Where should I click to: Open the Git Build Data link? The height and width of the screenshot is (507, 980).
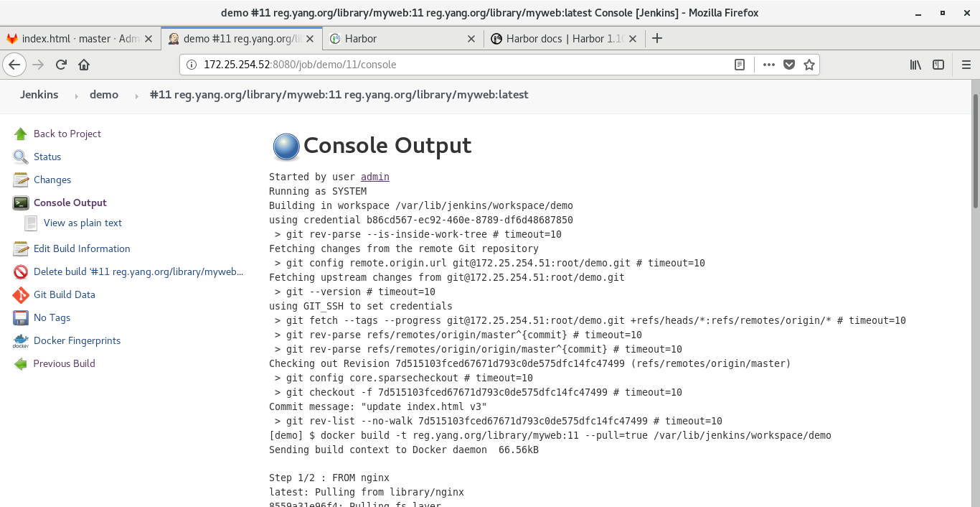(65, 294)
